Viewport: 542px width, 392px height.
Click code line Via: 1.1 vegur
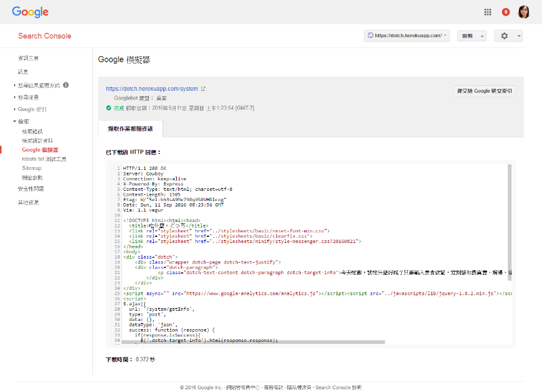coord(143,210)
